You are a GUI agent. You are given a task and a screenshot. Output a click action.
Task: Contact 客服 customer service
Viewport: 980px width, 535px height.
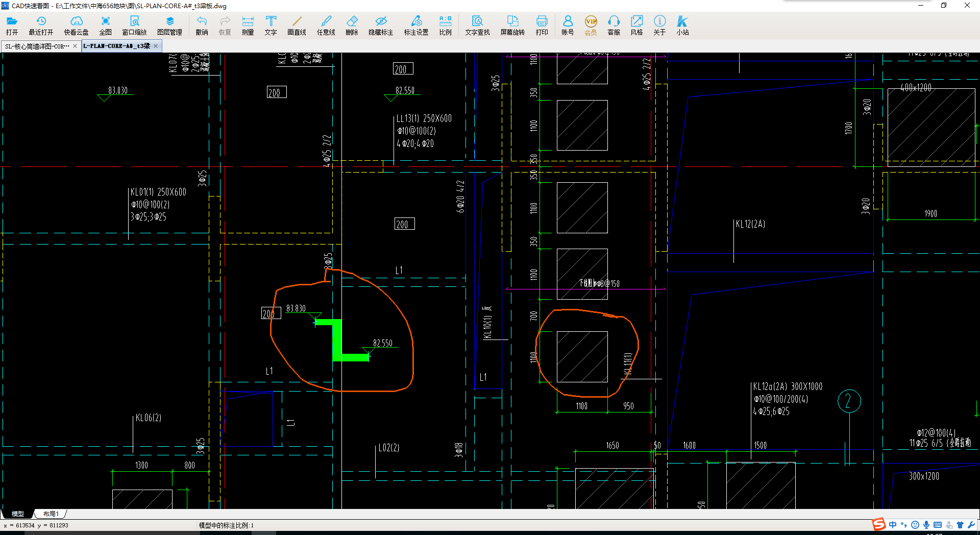pos(614,25)
